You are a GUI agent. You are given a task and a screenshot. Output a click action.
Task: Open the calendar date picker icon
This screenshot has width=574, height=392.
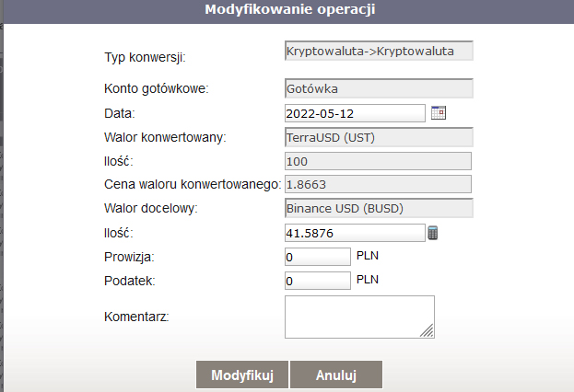click(x=439, y=113)
